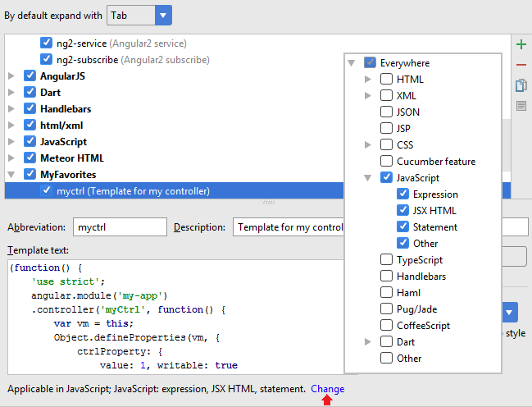The height and width of the screenshot is (407, 532).
Task: Click the Description text field
Action: pyautogui.click(x=287, y=227)
